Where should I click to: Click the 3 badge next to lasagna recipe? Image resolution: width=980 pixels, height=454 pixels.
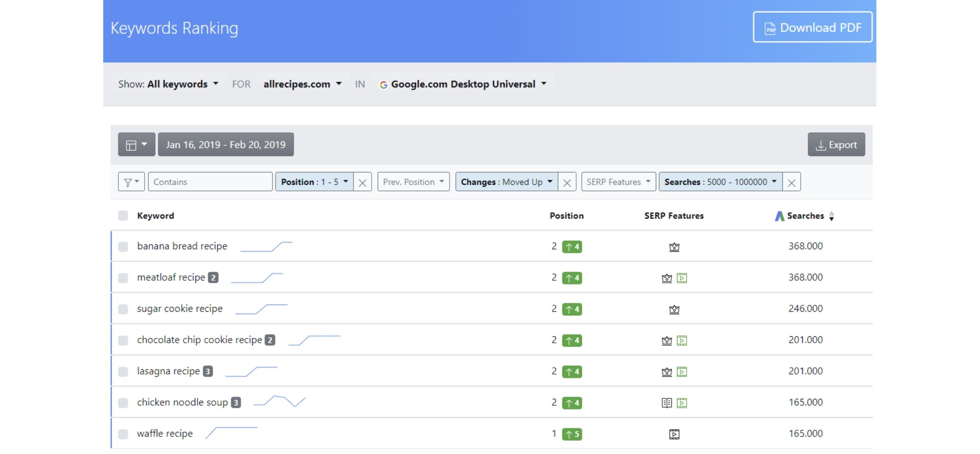pos(208,371)
